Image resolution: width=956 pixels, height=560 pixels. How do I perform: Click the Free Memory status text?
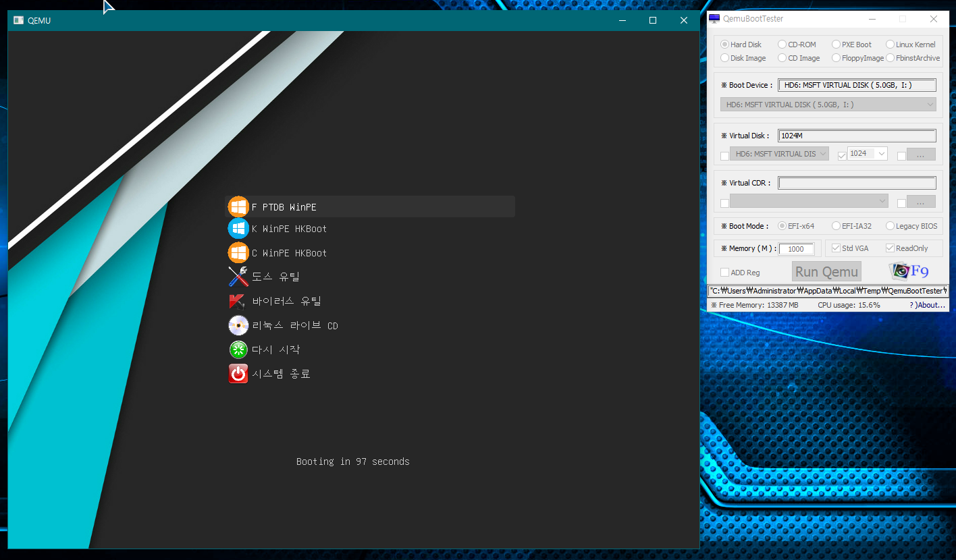coord(755,305)
